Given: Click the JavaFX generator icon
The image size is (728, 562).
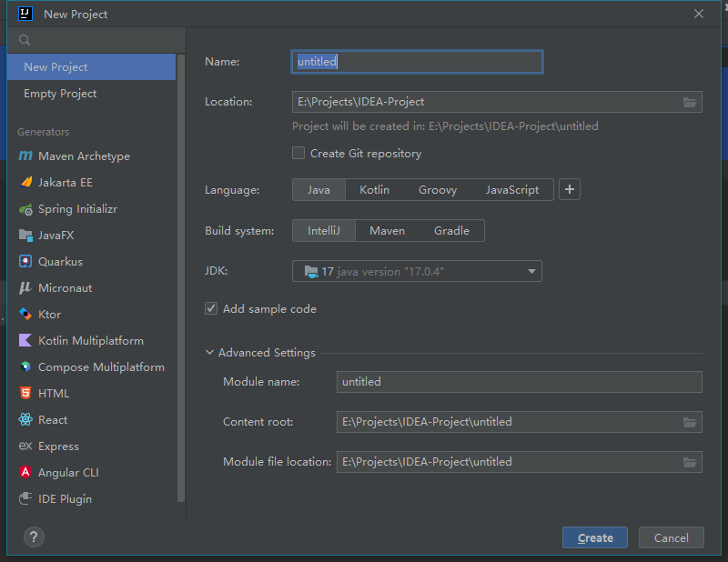Looking at the screenshot, I should 25,236.
